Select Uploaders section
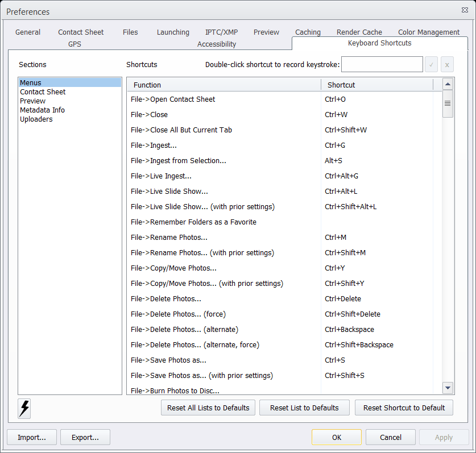This screenshot has height=453, width=476. point(70,119)
